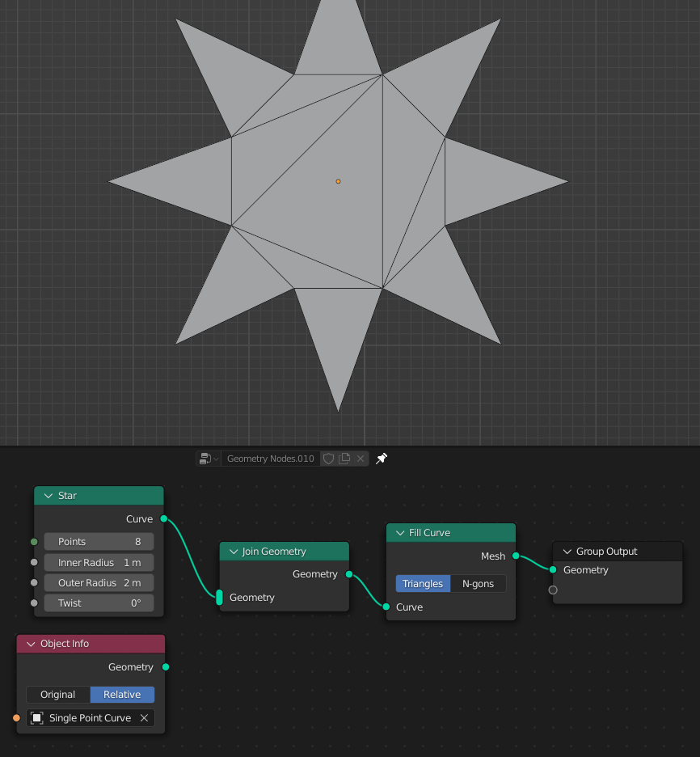Click the object picker icon beside Single Point Curve

[36, 717]
